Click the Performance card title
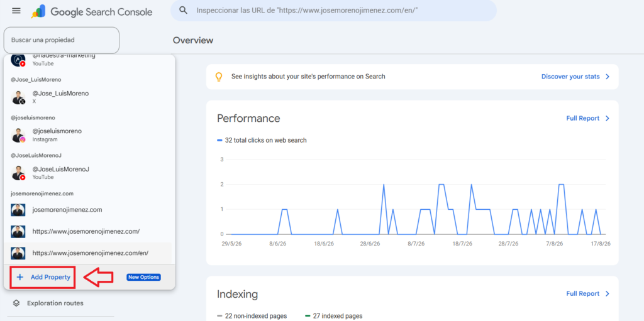 click(x=248, y=119)
